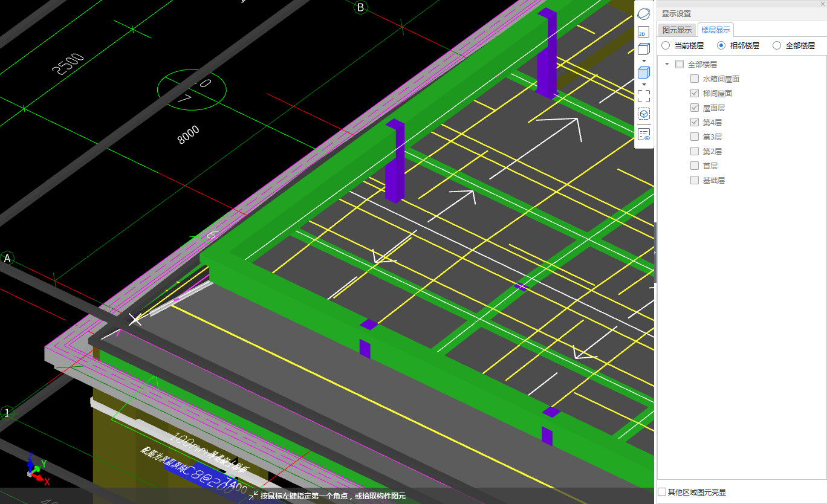Click the axis B grid bubble

[x=361, y=7]
